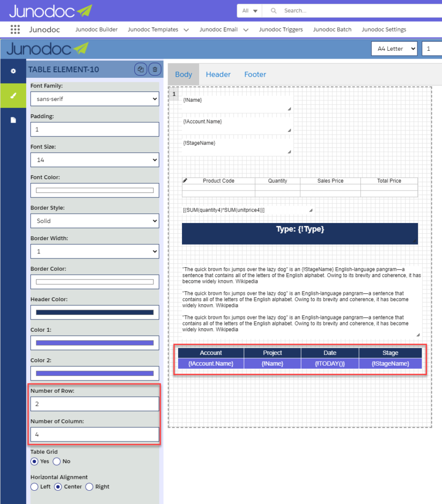Image resolution: width=442 pixels, height=504 pixels.
Task: Switch to the Body tab
Action: point(183,74)
